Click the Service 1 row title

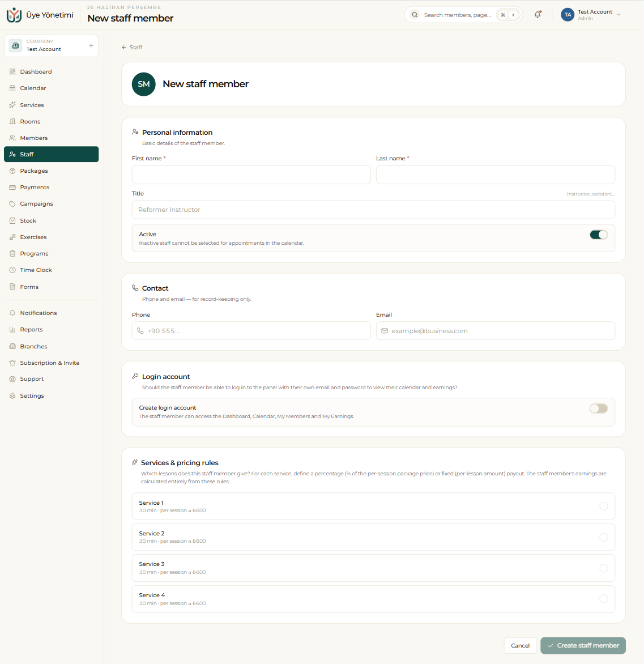point(151,503)
